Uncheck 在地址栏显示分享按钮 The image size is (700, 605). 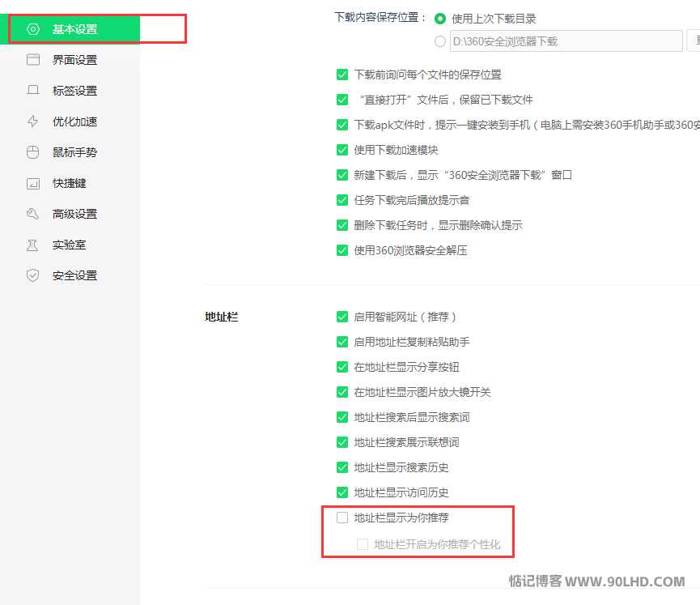[342, 367]
